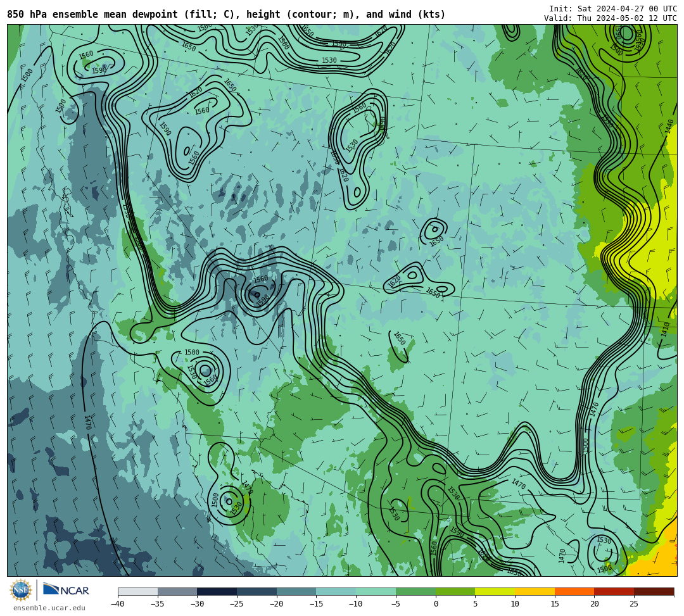The image size is (684, 616).
Task: Select the Valid: Thu 2024-05-02 12 UTC text
Action: pyautogui.click(x=611, y=18)
